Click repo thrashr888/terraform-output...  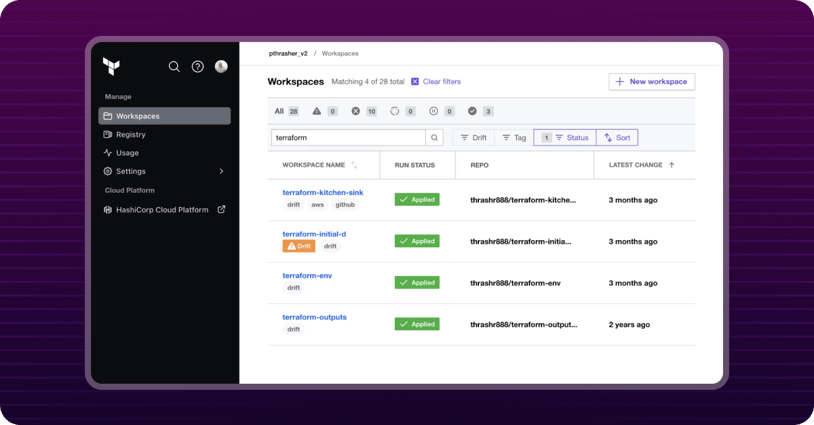(524, 324)
